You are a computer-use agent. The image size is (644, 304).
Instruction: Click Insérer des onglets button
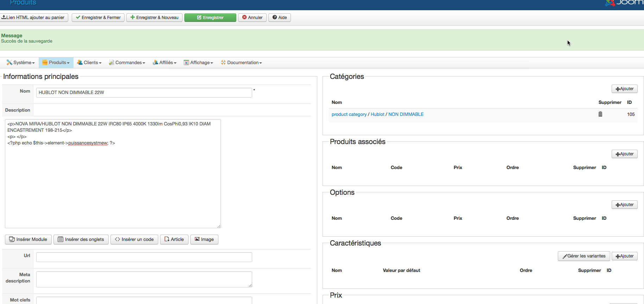tap(81, 240)
